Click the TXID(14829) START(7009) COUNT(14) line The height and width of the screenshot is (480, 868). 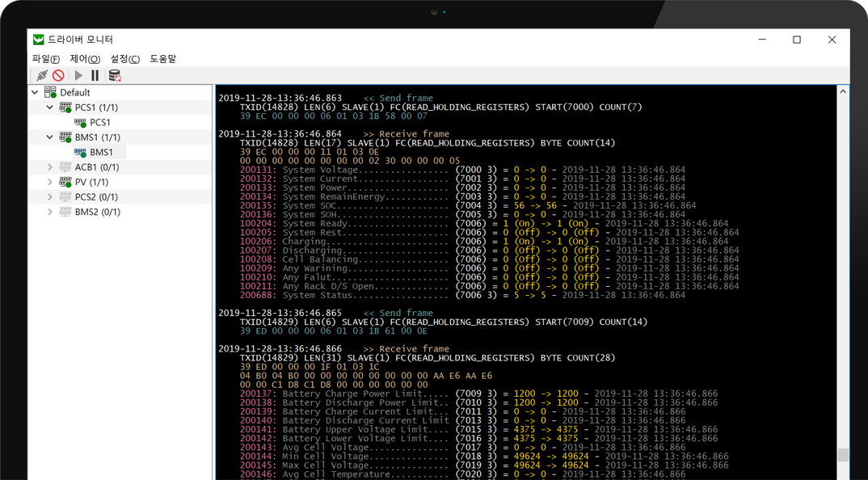[x=444, y=322]
